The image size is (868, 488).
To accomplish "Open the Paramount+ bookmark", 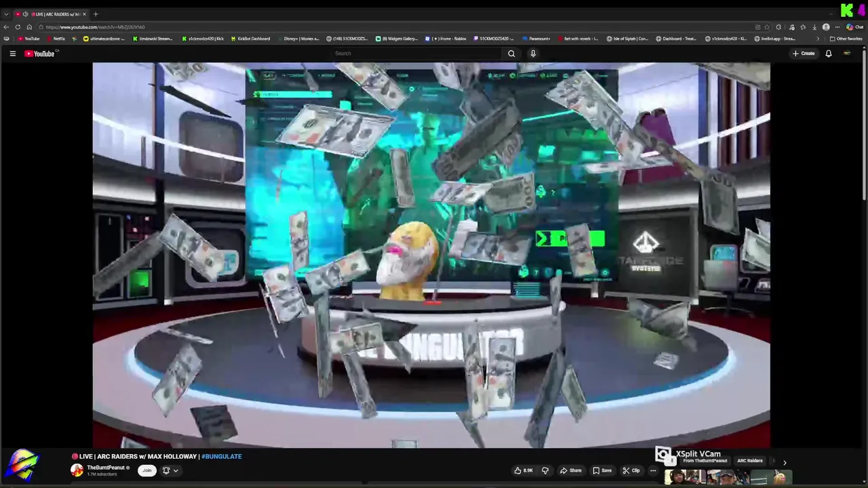I will tap(536, 39).
